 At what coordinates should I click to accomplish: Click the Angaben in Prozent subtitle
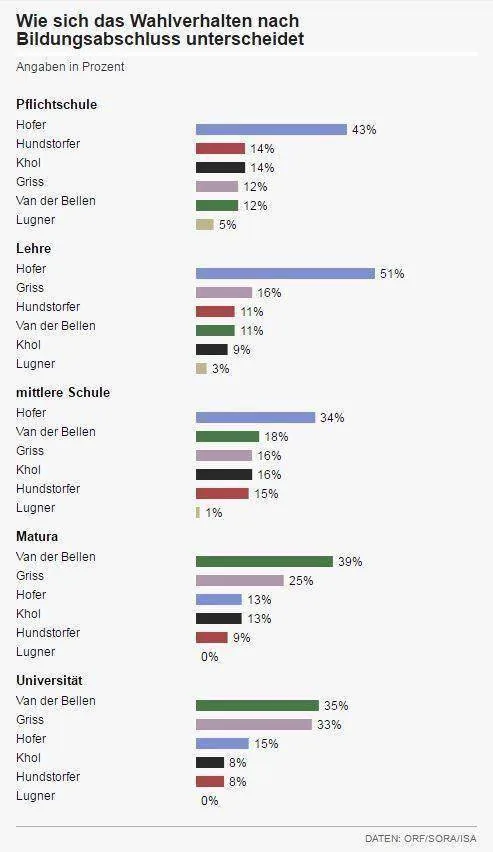pos(70,67)
